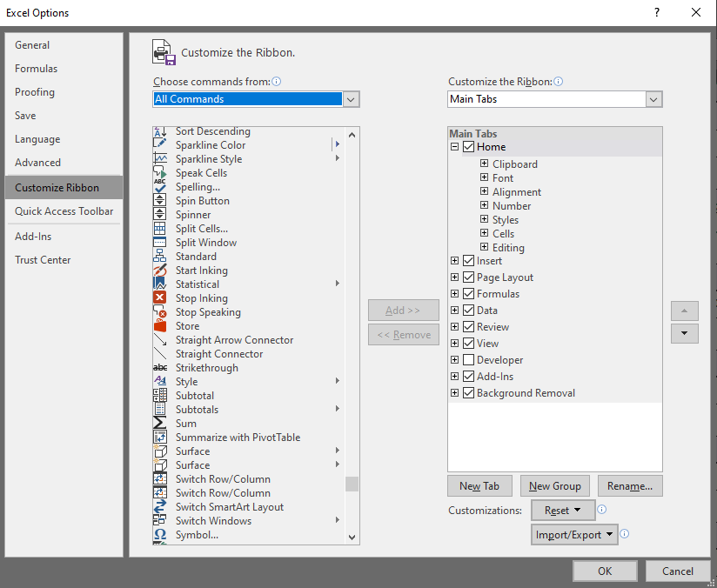The width and height of the screenshot is (717, 588).
Task: Enable the Developer tab checkbox
Action: [x=469, y=359]
